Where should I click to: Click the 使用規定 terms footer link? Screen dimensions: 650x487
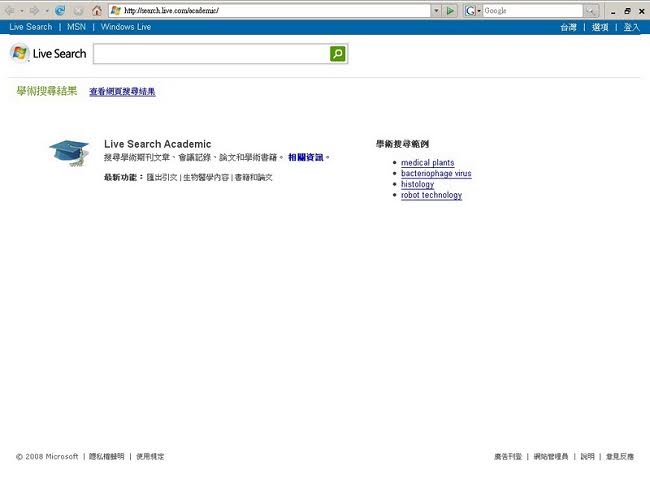click(x=150, y=456)
